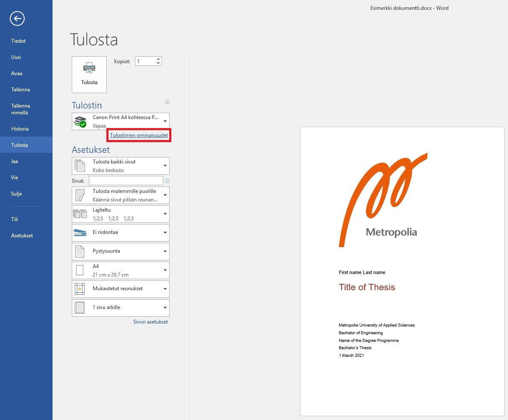
Task: Click the stapler icon
Action: click(x=80, y=233)
